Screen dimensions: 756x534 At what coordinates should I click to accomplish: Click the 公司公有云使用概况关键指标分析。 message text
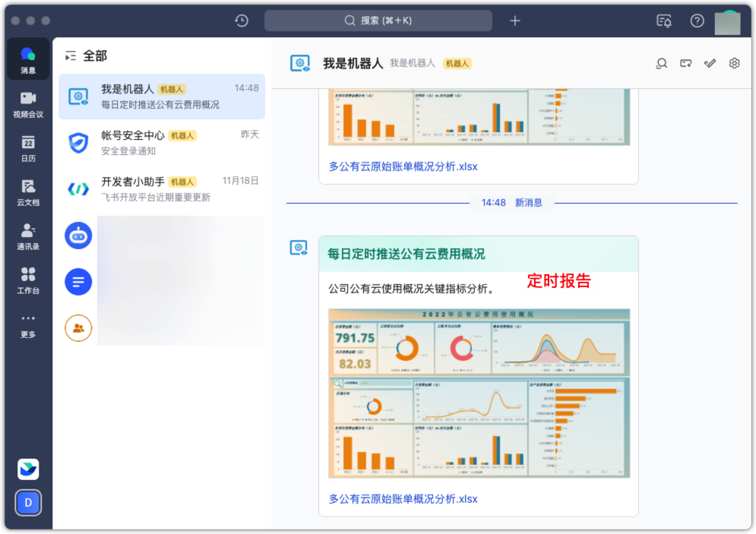(x=413, y=289)
